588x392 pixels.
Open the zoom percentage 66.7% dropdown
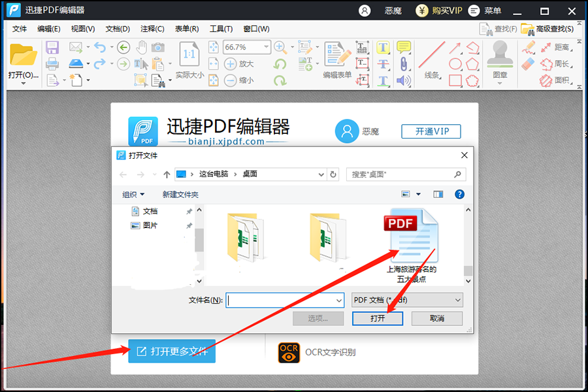tap(266, 47)
